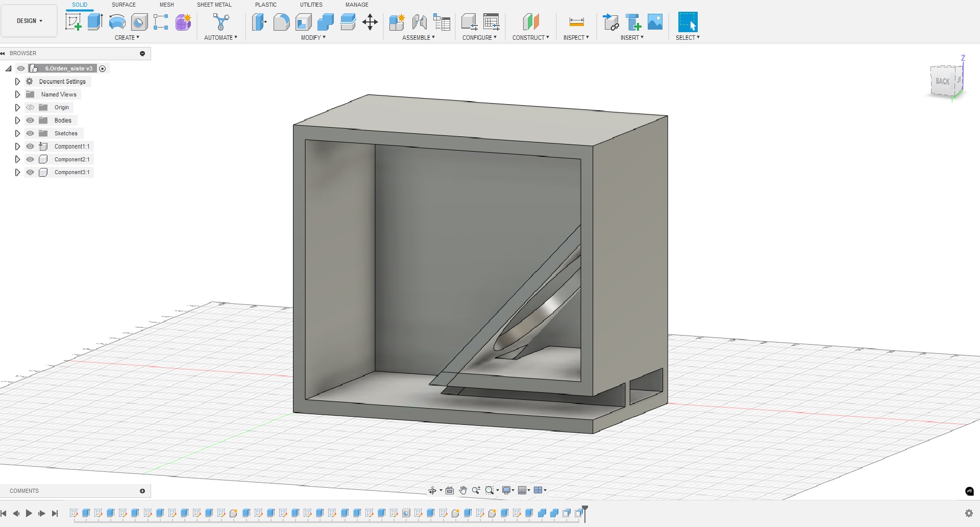This screenshot has width=980, height=527.
Task: Hide the Bodies folder visibility
Action: [30, 121]
